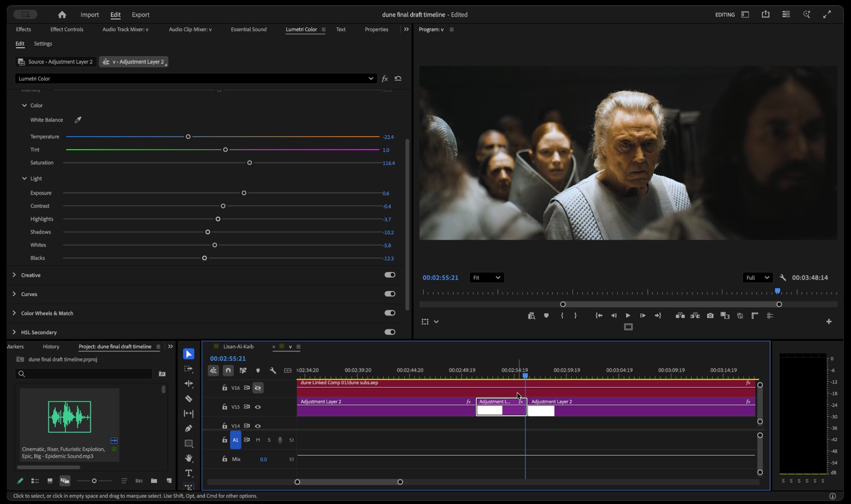Open Program monitor settings wrench

[x=782, y=277]
